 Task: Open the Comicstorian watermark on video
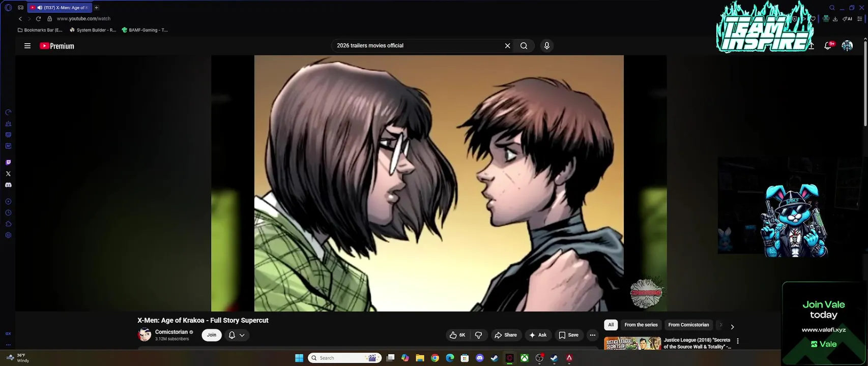(646, 293)
